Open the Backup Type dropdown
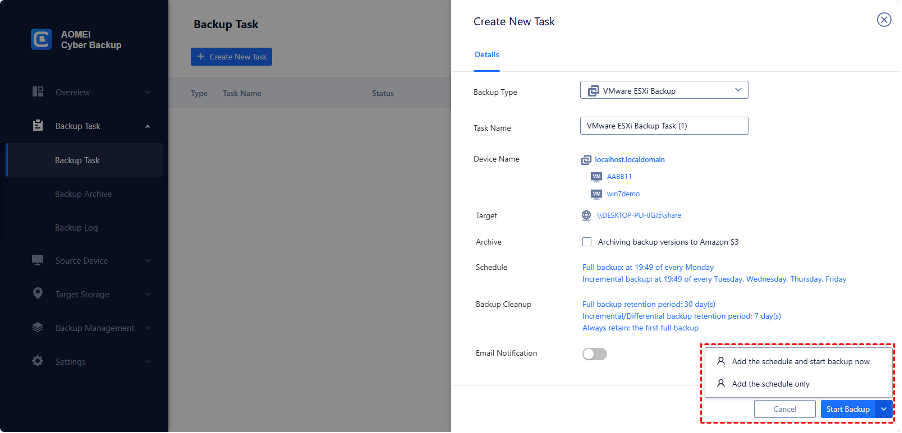902x433 pixels. (x=664, y=90)
